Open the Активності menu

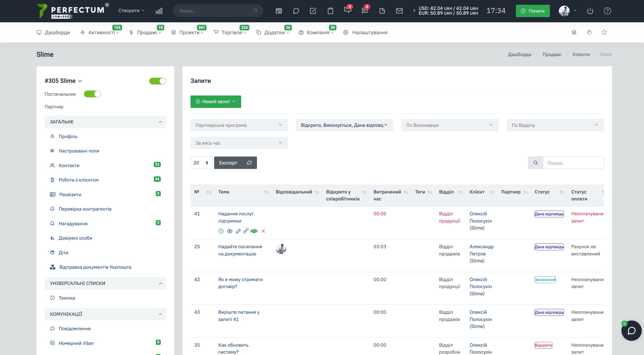coord(100,32)
